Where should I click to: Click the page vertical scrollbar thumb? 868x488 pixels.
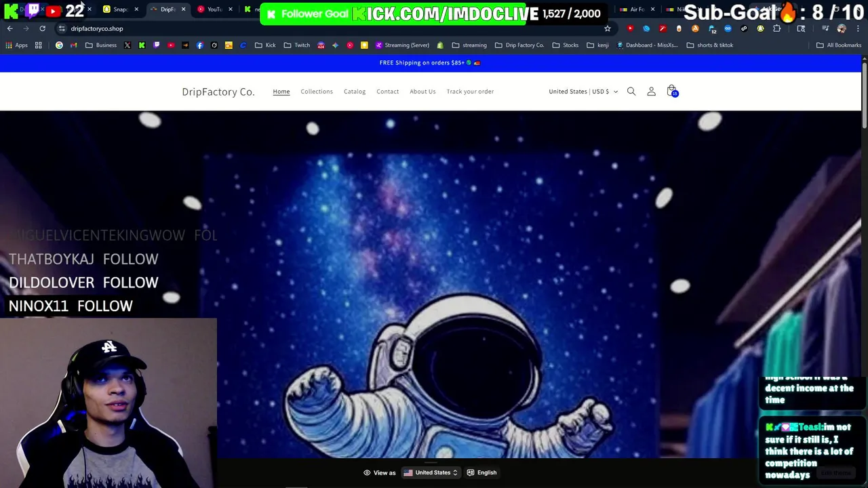pyautogui.click(x=865, y=95)
